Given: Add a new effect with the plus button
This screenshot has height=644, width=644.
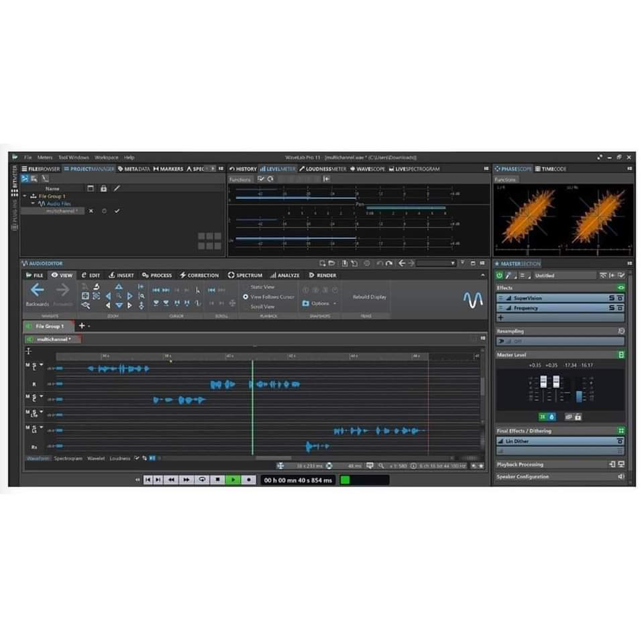Looking at the screenshot, I should click(x=502, y=316).
